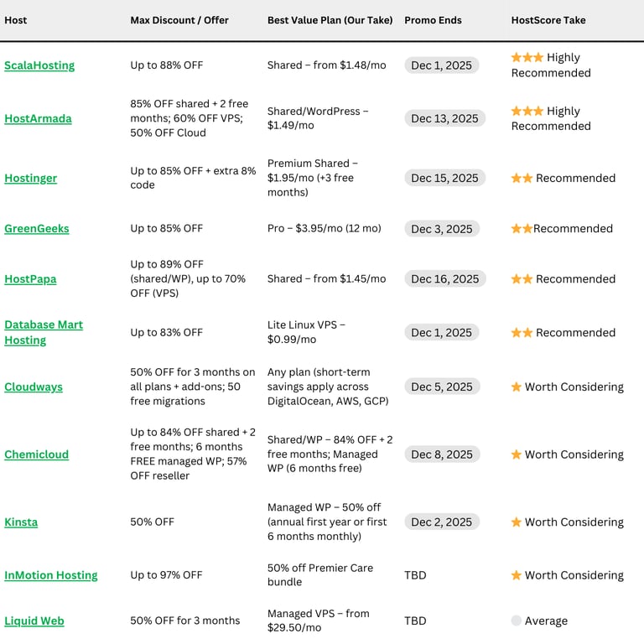Click the Max Discount / Offer column header
Image resolution: width=644 pixels, height=644 pixels.
coord(179,20)
